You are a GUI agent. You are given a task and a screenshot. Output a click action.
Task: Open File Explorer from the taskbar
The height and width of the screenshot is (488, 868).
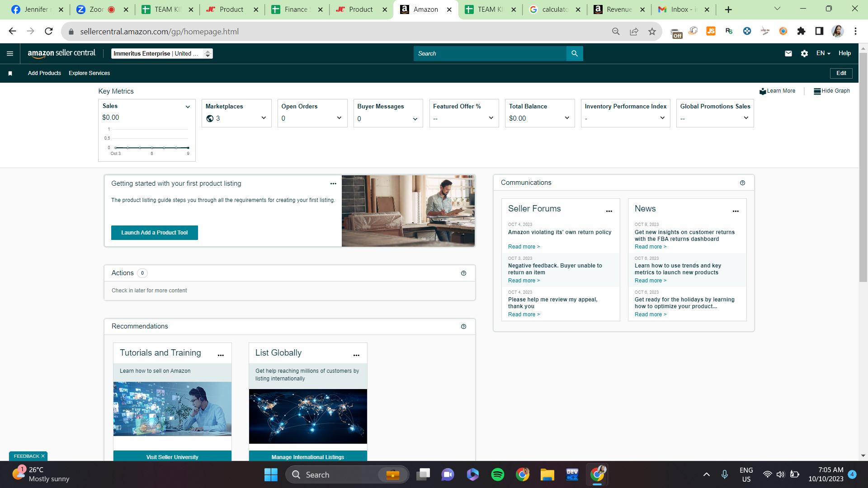click(x=547, y=474)
